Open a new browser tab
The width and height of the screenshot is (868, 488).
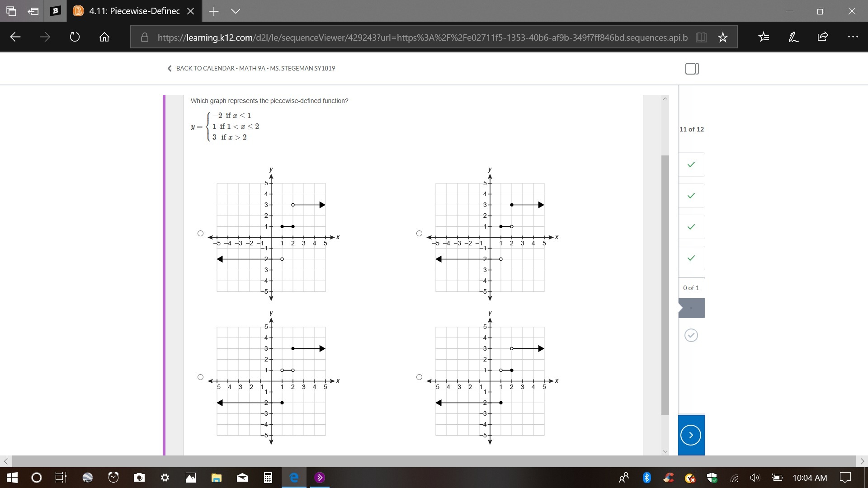(x=214, y=11)
